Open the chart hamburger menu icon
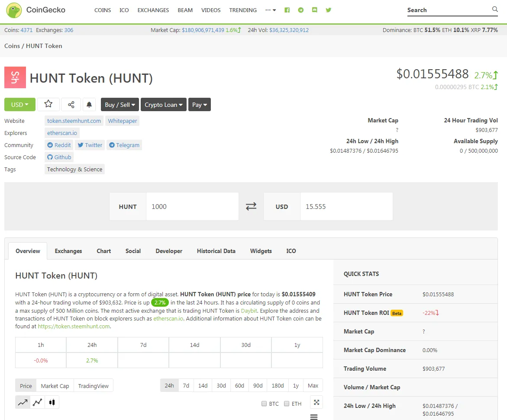 pos(313,417)
